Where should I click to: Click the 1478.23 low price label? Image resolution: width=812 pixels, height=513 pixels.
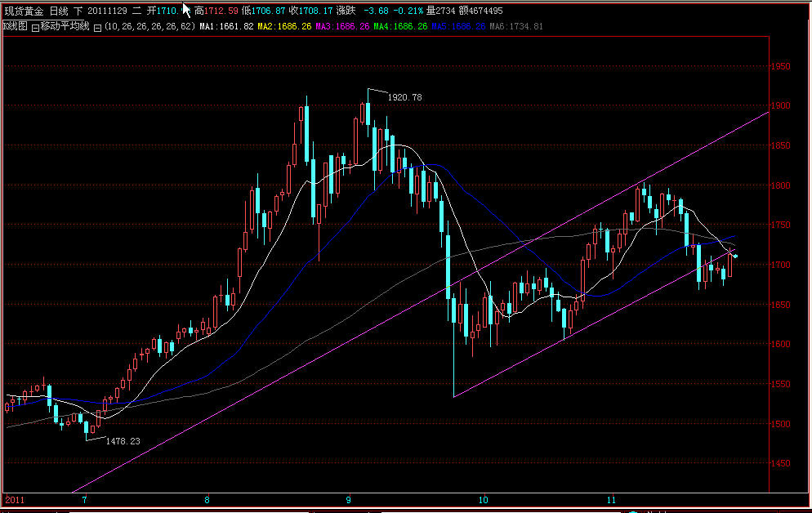pos(123,441)
